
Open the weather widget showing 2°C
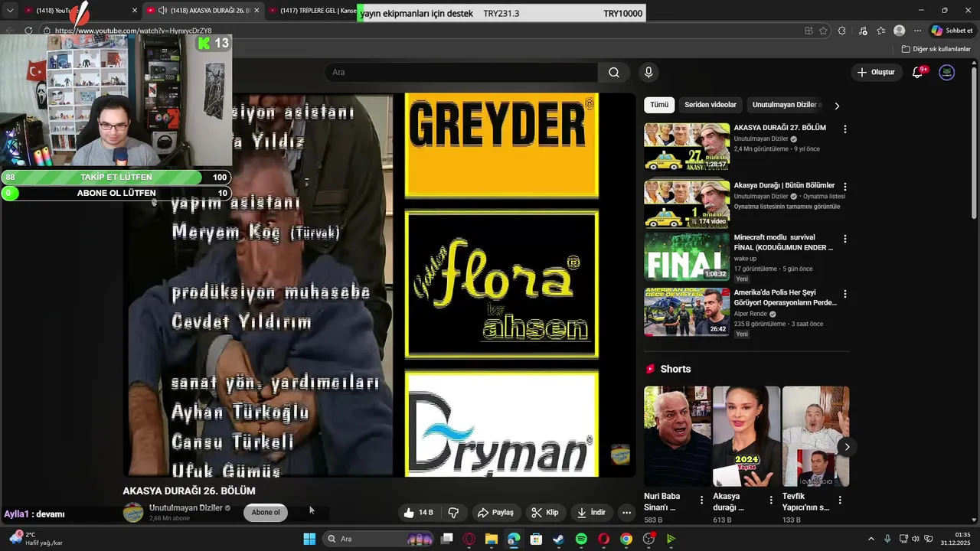(x=34, y=539)
